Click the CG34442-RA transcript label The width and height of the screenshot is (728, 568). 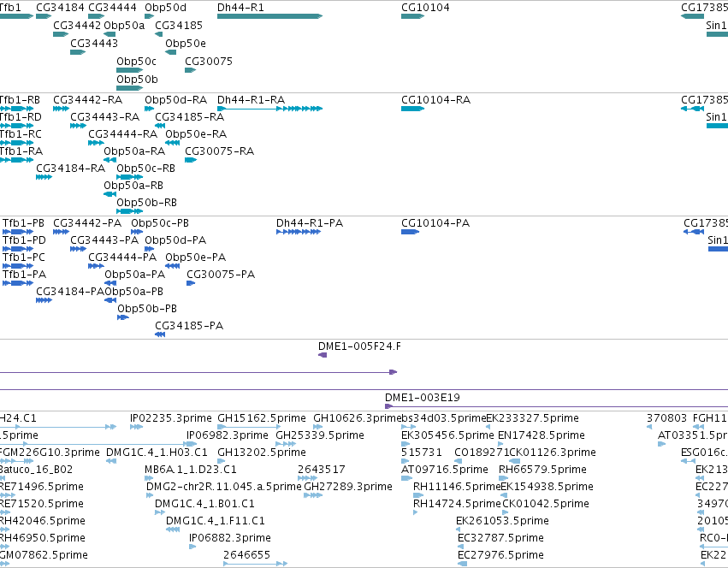(x=88, y=100)
